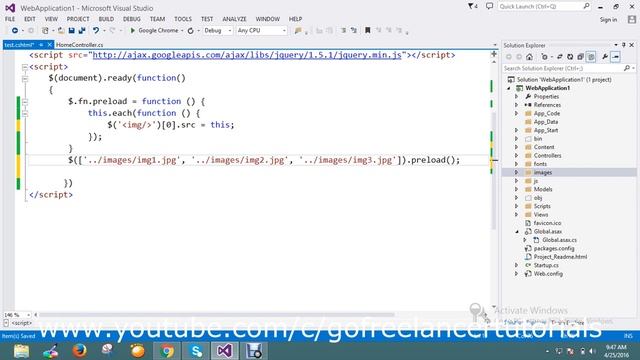Click the Sign in link
Screen dimensions: 640x360
coord(608,20)
